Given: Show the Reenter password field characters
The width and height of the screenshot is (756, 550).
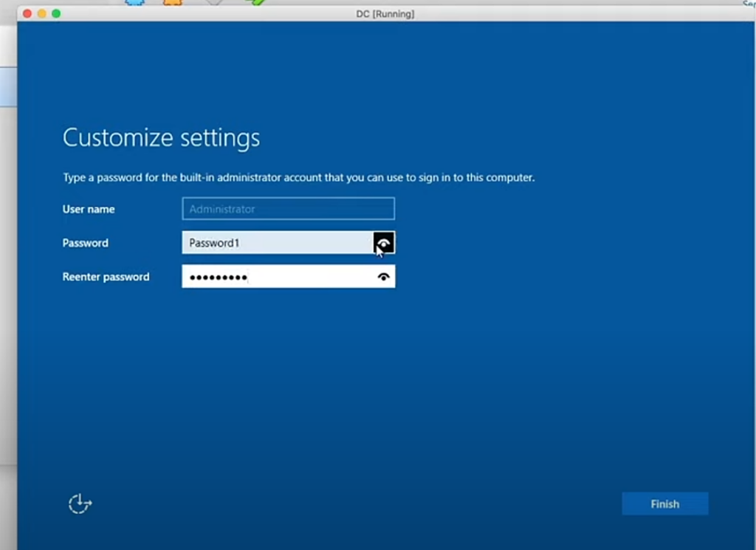Looking at the screenshot, I should pyautogui.click(x=383, y=277).
